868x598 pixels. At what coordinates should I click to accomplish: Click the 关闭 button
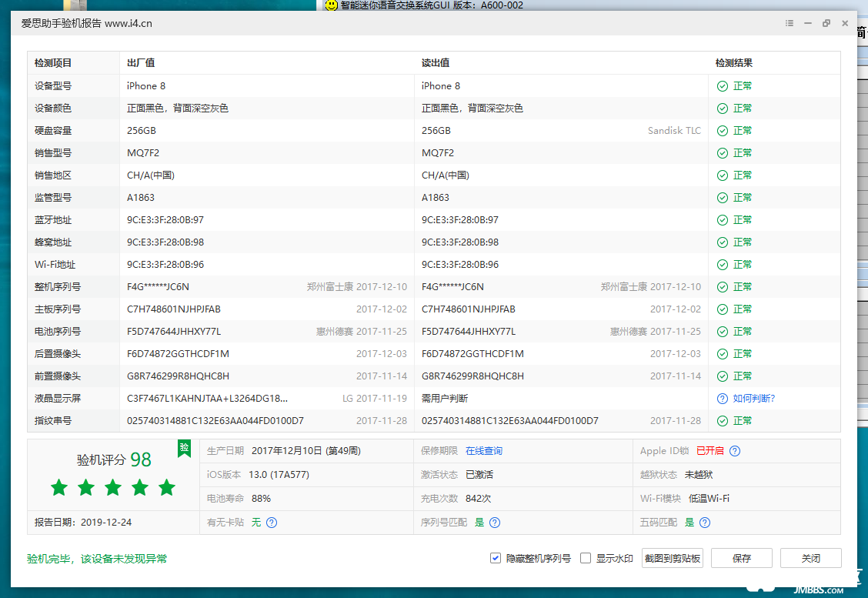click(x=811, y=558)
